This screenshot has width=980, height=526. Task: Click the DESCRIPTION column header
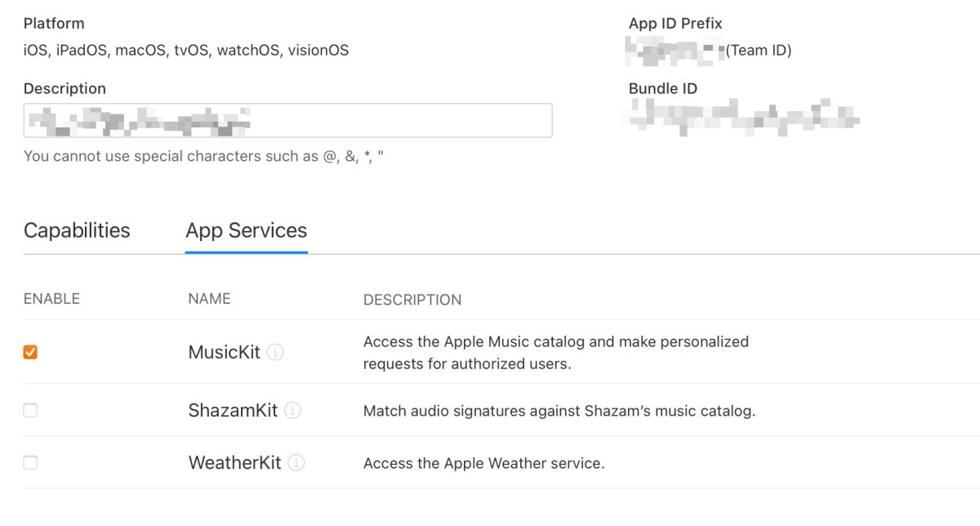point(412,300)
